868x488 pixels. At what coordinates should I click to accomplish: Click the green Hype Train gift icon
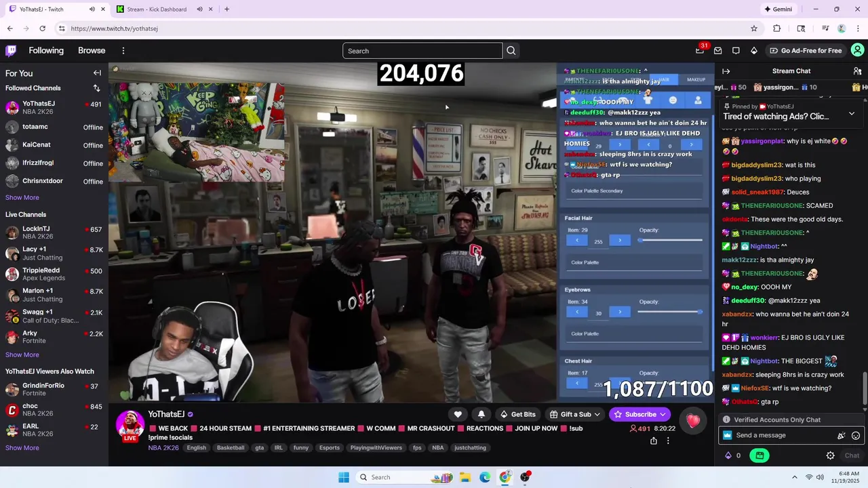(759, 455)
